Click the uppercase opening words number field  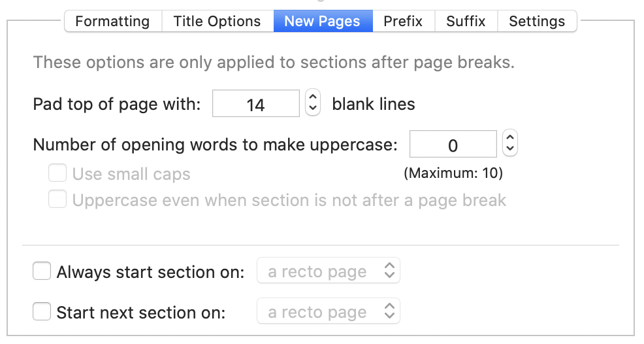[453, 144]
